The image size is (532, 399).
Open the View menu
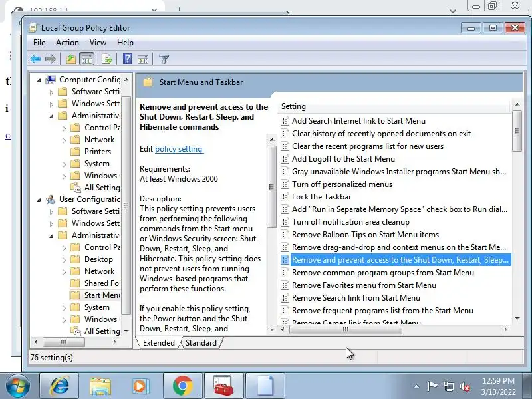(x=98, y=43)
